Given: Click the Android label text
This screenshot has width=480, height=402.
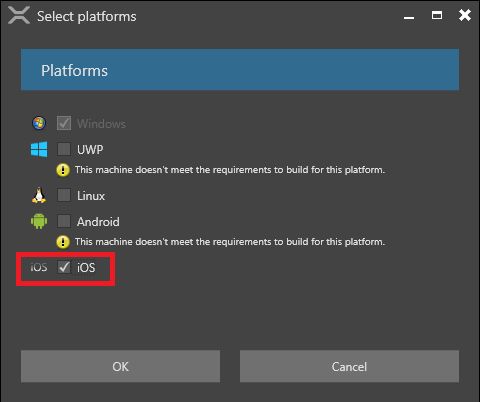Looking at the screenshot, I should point(98,222).
